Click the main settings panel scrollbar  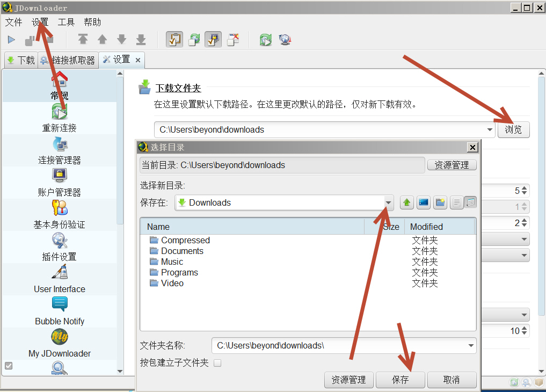point(542,196)
